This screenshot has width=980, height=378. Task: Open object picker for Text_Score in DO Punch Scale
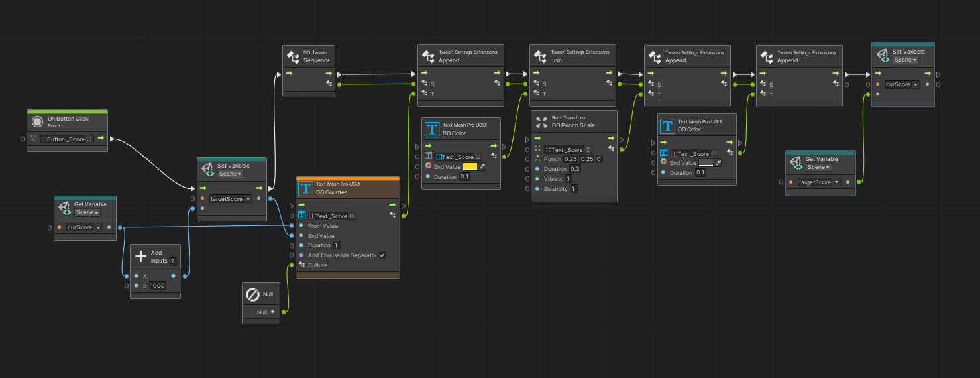[588, 150]
